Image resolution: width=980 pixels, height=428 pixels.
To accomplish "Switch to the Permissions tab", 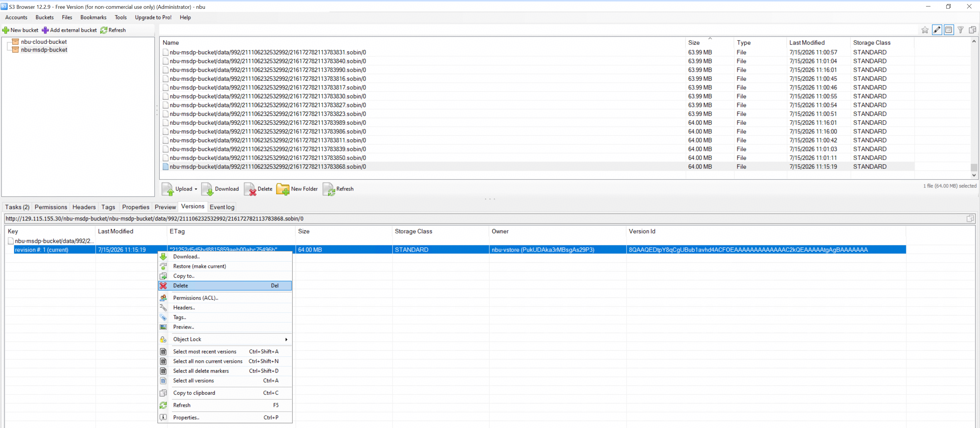I will (51, 207).
